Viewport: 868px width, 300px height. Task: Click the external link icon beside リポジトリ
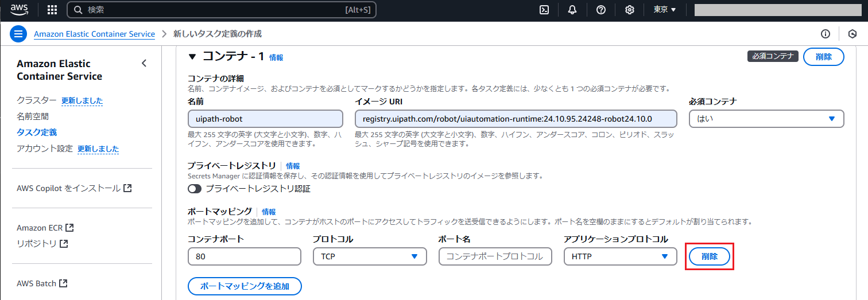pos(64,244)
